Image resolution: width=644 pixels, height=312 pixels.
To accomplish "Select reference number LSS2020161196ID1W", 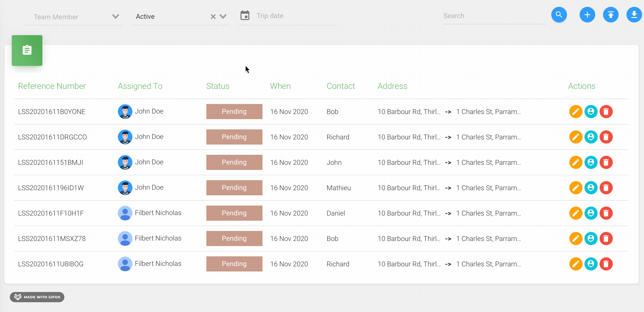I will point(51,188).
